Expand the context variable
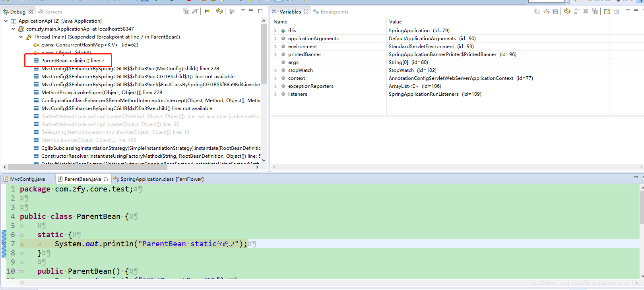 point(275,78)
